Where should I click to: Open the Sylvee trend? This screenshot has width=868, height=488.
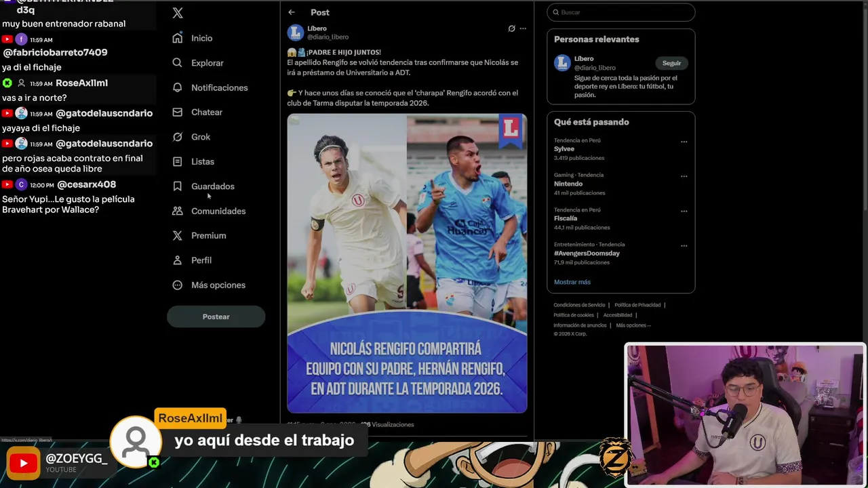(564, 149)
